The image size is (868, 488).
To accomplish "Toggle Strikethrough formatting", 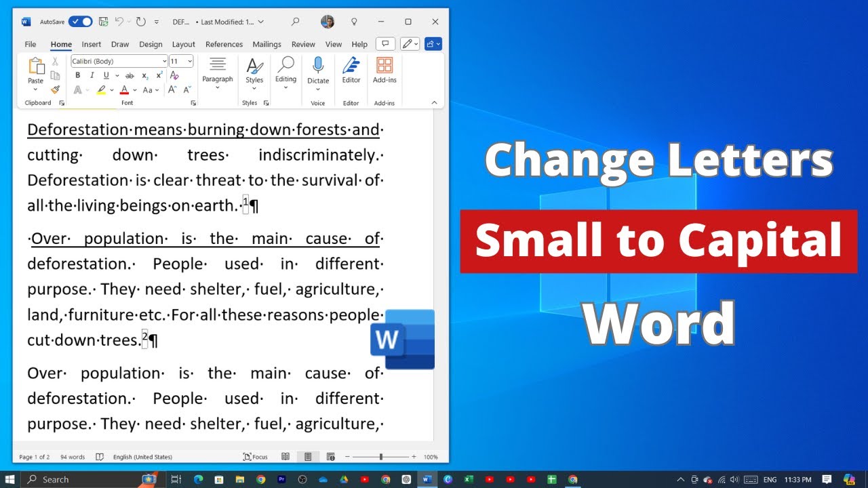I will click(130, 75).
